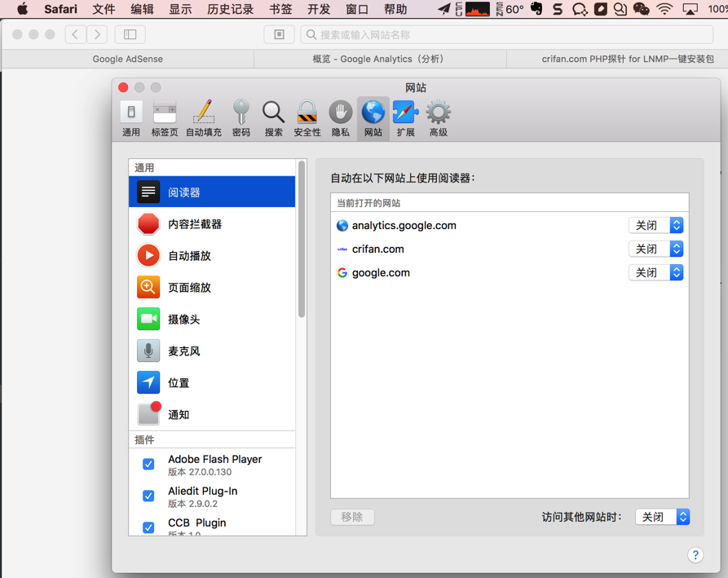Click the 移除 (Remove) button

352,517
